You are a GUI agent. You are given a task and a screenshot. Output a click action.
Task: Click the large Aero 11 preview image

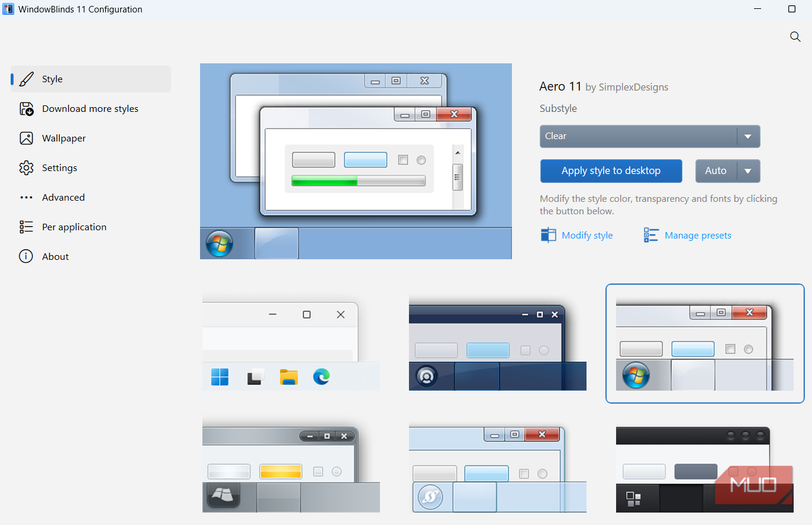(356, 162)
